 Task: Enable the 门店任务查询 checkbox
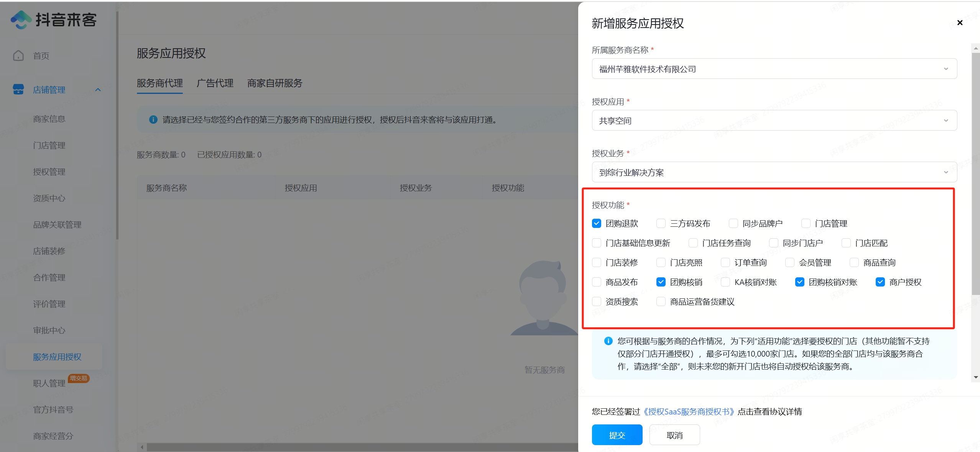(x=693, y=243)
